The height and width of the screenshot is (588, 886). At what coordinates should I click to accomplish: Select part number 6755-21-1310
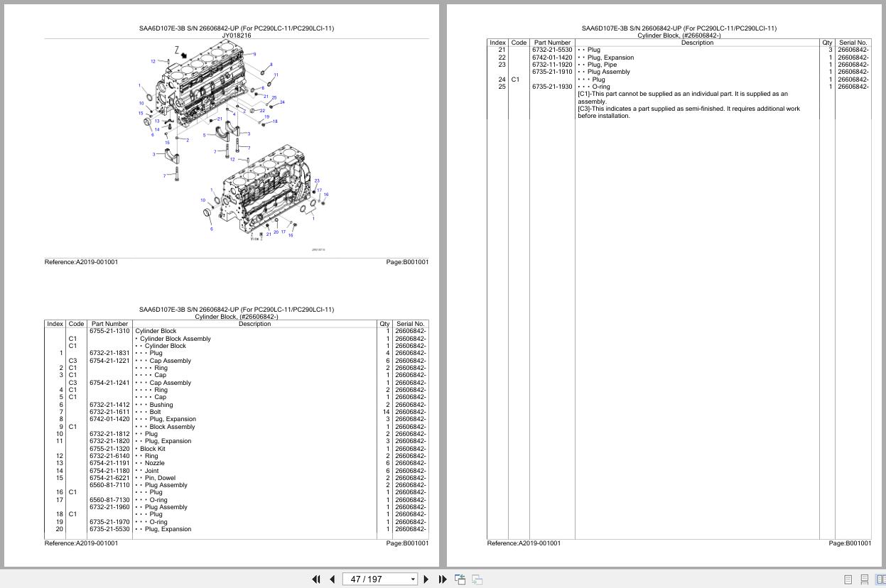pos(109,331)
